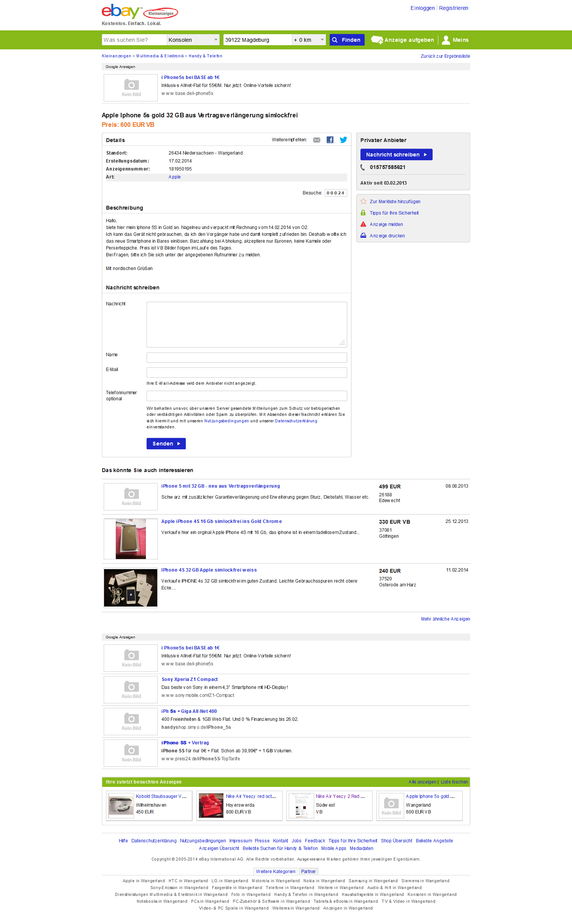The image size is (572, 924).
Task: Click the printer icon beside Anzeige drucken
Action: pyautogui.click(x=363, y=235)
